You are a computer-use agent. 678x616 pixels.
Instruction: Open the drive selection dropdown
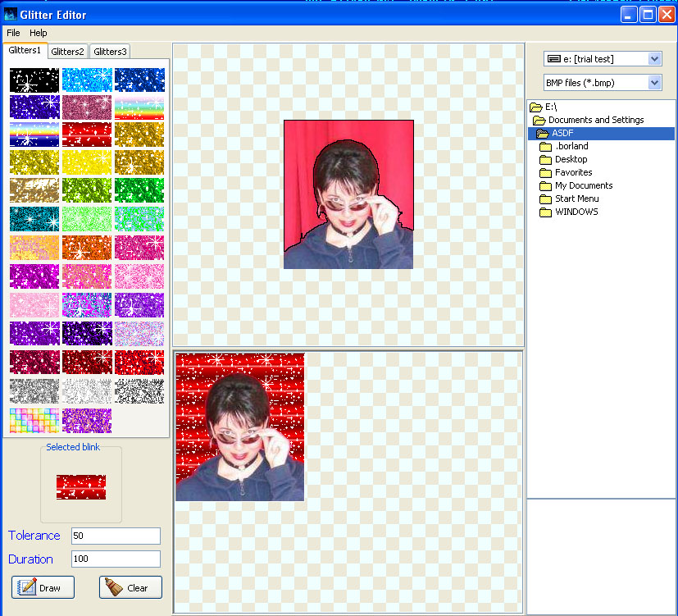(x=653, y=58)
